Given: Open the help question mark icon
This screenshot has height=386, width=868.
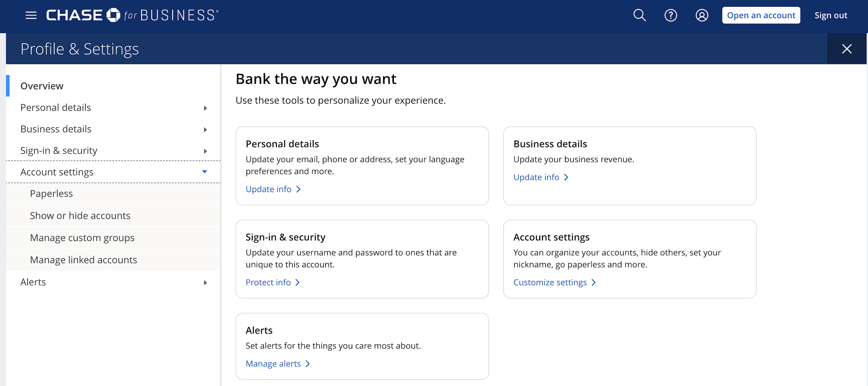Looking at the screenshot, I should point(671,15).
